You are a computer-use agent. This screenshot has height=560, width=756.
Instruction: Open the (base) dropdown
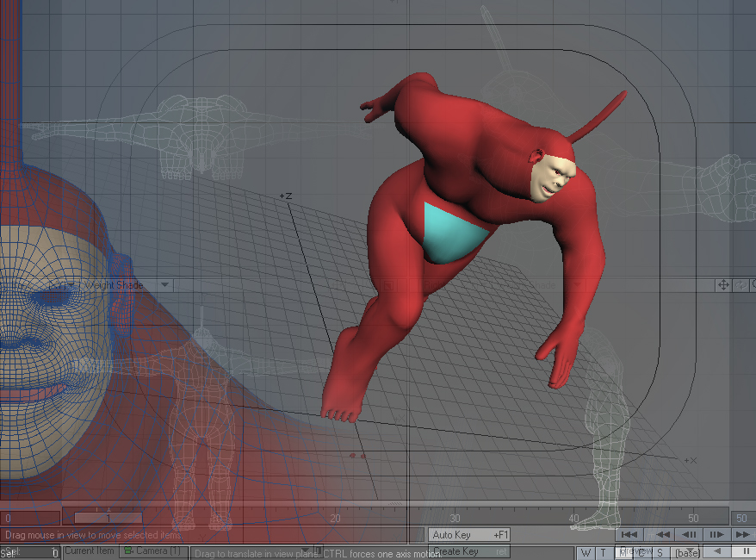point(687,553)
